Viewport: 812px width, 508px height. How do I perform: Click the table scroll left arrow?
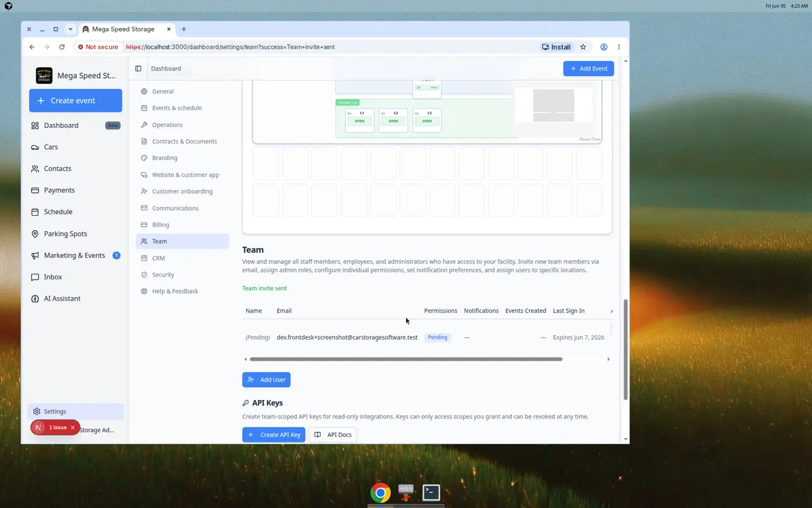coord(246,359)
